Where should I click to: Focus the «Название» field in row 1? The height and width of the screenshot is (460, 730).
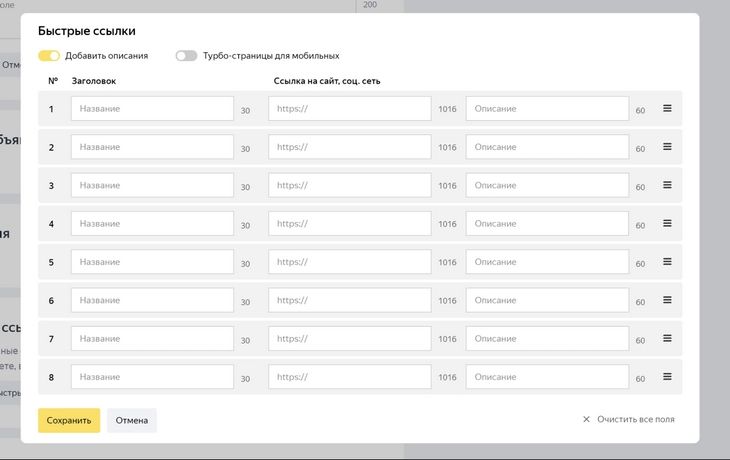(152, 108)
